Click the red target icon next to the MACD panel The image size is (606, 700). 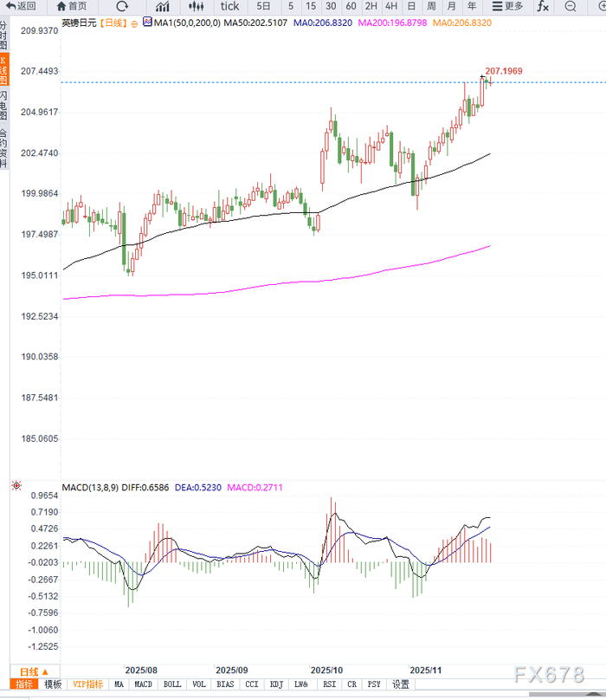(x=16, y=486)
